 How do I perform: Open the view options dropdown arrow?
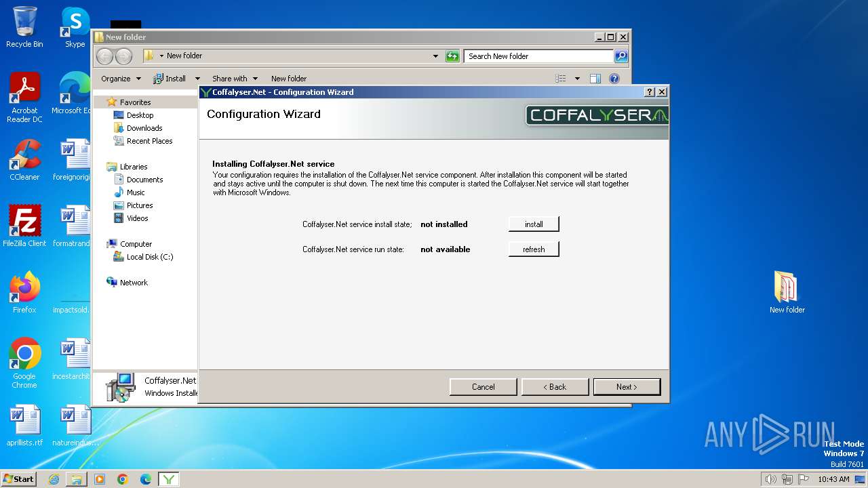click(x=577, y=79)
